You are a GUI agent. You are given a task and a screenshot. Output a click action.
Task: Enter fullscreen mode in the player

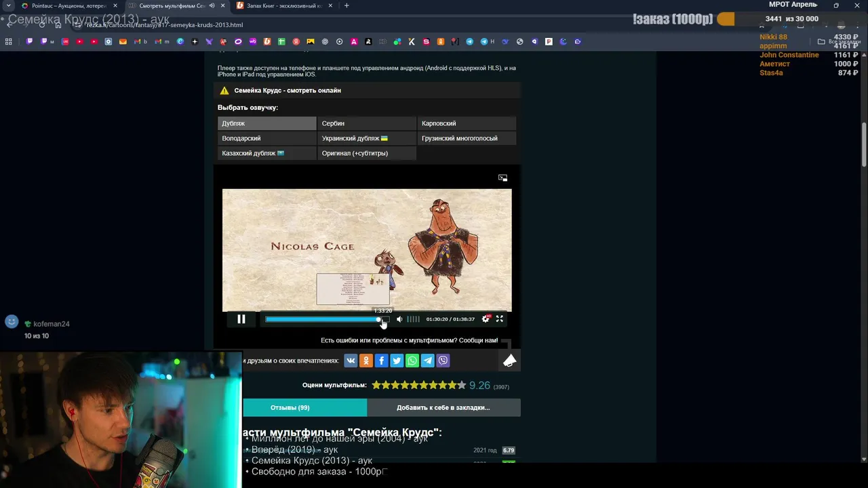(x=500, y=319)
